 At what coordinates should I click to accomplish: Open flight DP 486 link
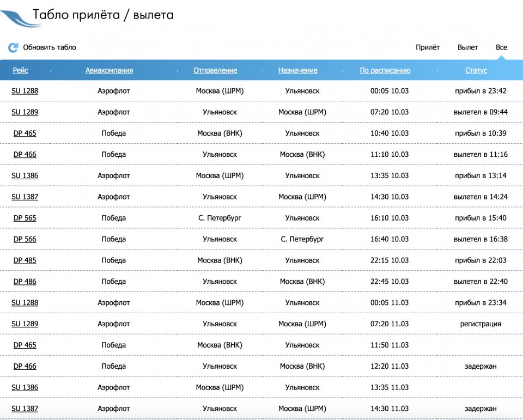pyautogui.click(x=25, y=282)
